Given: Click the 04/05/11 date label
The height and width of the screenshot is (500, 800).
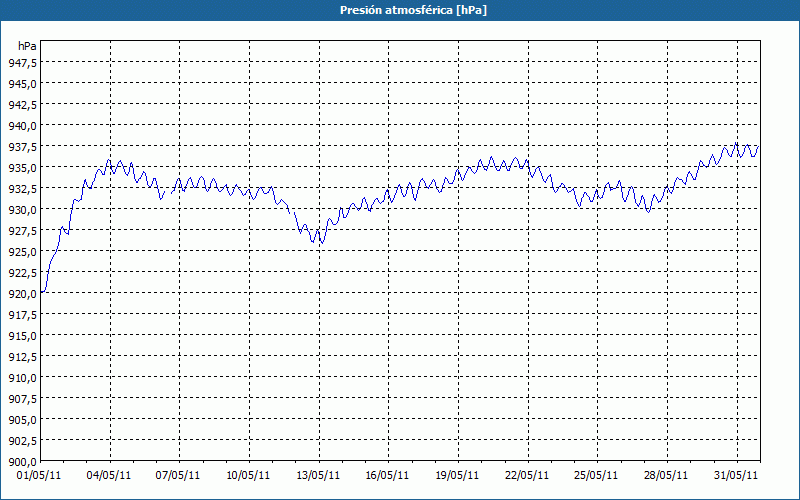Looking at the screenshot, I should pos(109,476).
